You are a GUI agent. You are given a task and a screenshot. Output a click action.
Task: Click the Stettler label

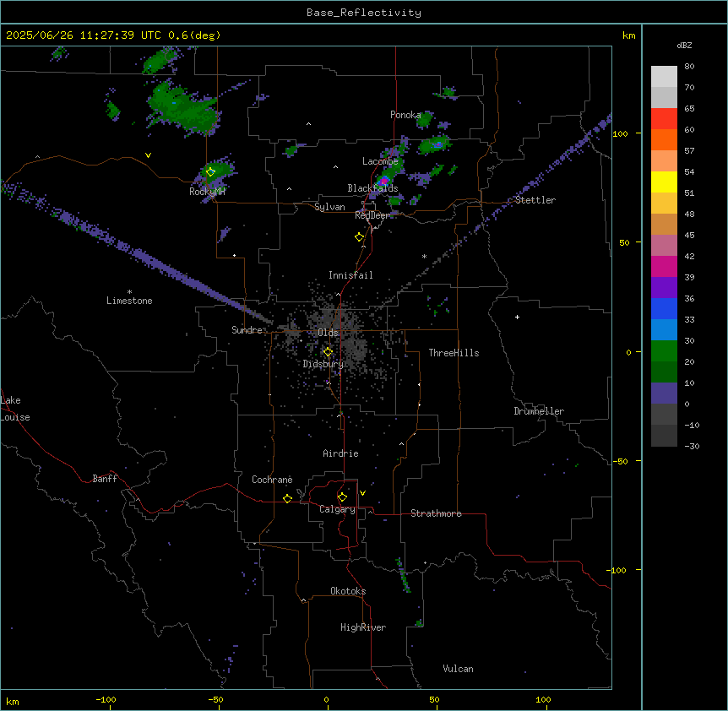point(535,200)
